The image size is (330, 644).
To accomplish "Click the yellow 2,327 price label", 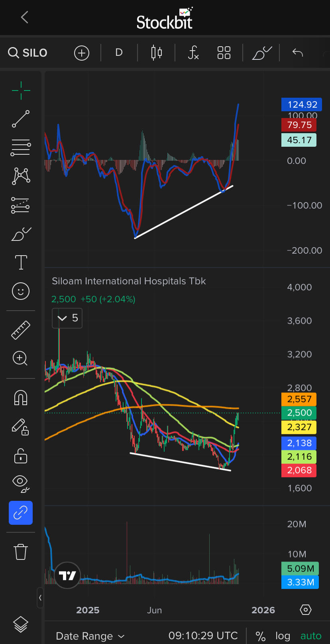I will [x=299, y=427].
